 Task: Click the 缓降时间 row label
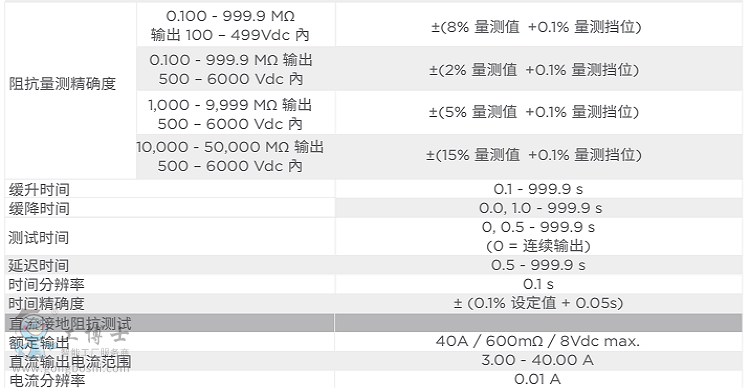coord(39,209)
